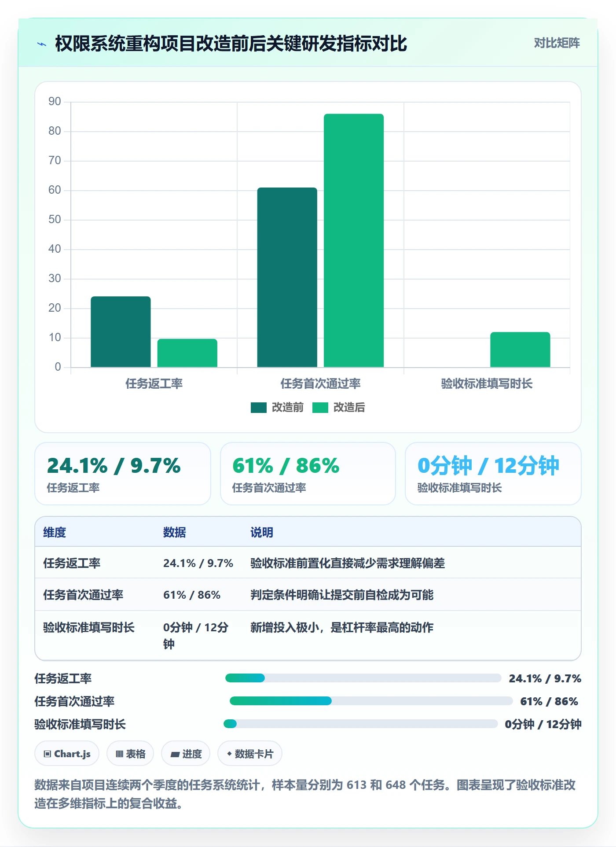The image size is (616, 847).
Task: Click the 数据卡片 tag chip
Action: (250, 754)
